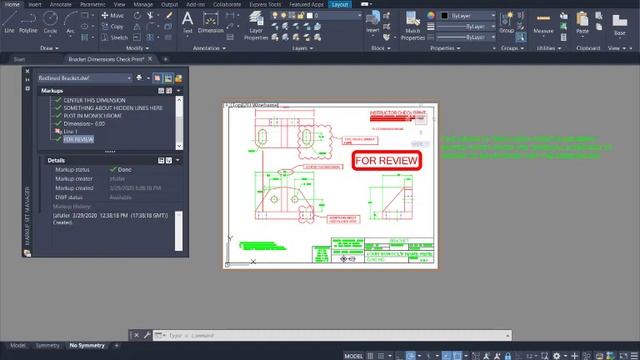Expand the Layers panel
This screenshot has height=360, width=640.
pos(303,48)
